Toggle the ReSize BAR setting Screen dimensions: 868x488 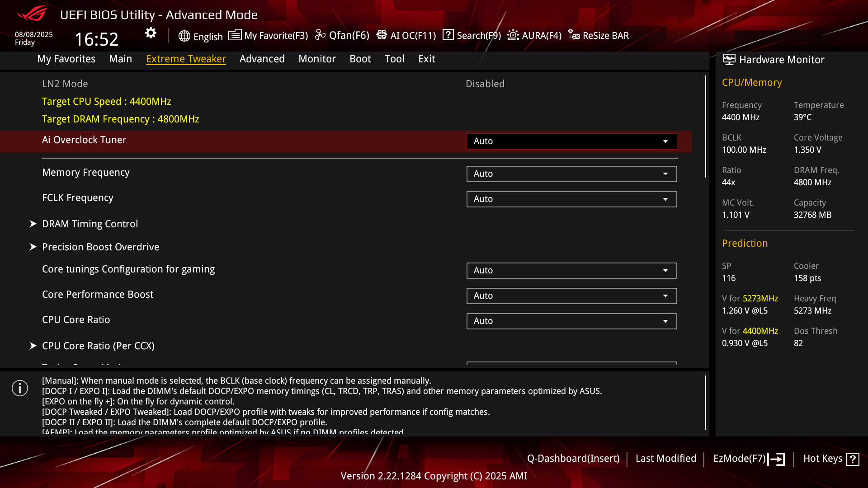tap(599, 35)
